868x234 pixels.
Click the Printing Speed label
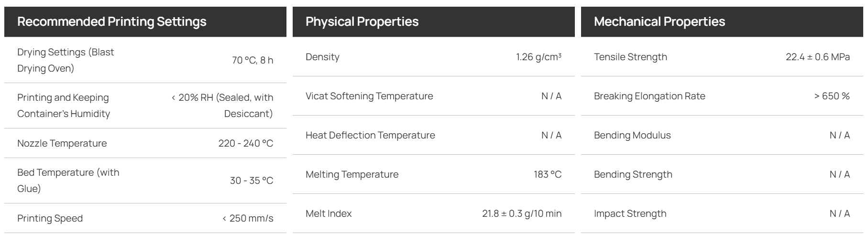[x=50, y=218]
